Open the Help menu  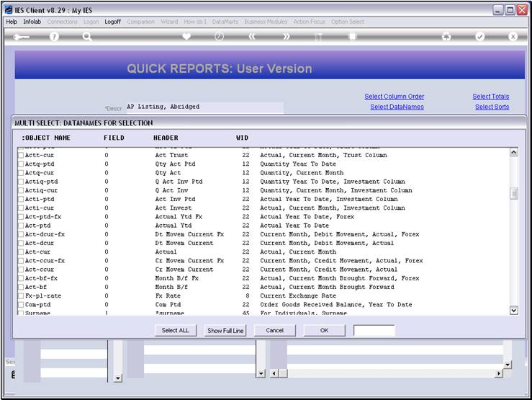12,22
